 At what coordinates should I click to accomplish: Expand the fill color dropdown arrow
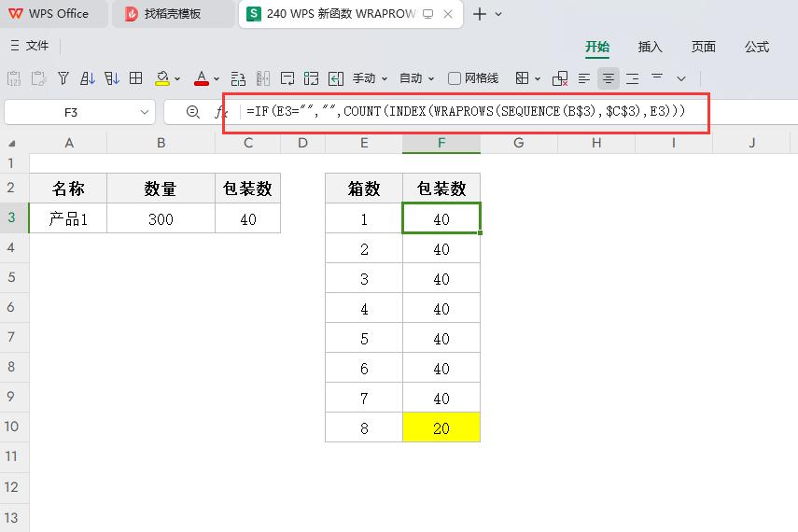(177, 79)
